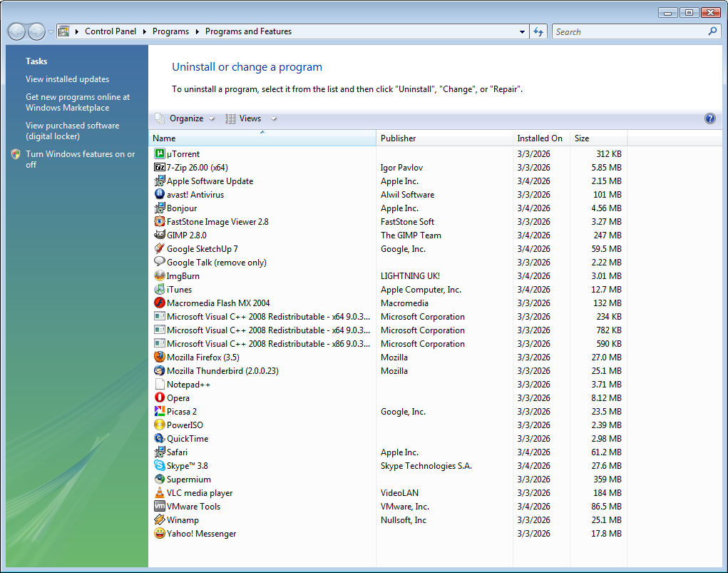Open Turn Windows features on or off
728x573 pixels.
click(x=81, y=159)
